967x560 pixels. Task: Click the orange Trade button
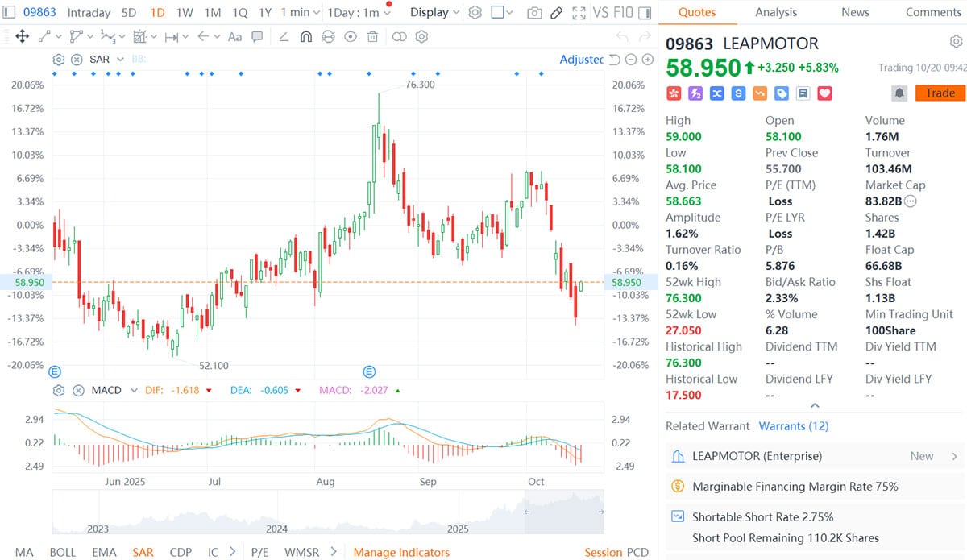(940, 93)
